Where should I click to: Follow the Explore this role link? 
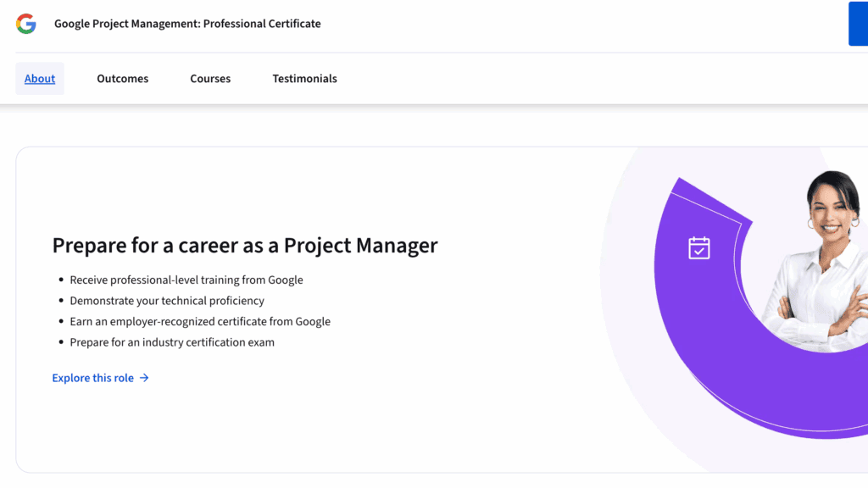100,378
